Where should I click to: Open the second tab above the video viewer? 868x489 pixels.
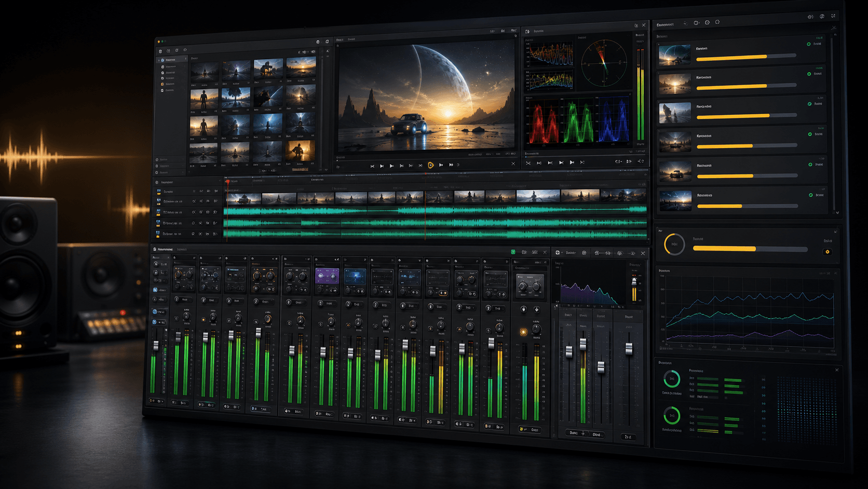[x=351, y=39]
